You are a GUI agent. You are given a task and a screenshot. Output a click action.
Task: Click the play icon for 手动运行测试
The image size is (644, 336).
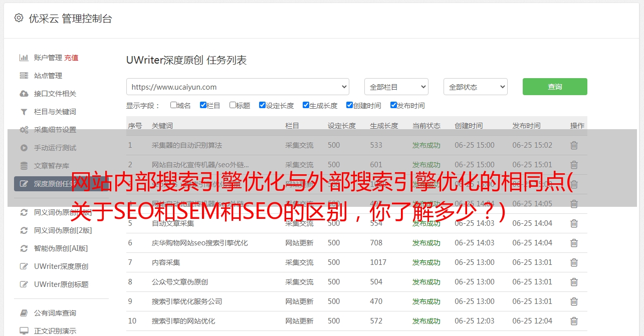(24, 148)
